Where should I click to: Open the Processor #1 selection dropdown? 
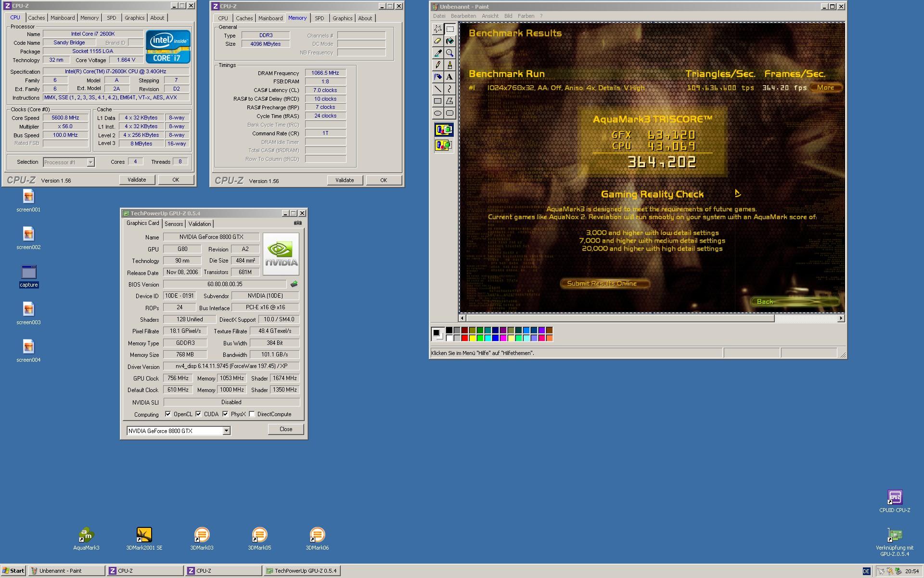pyautogui.click(x=90, y=162)
